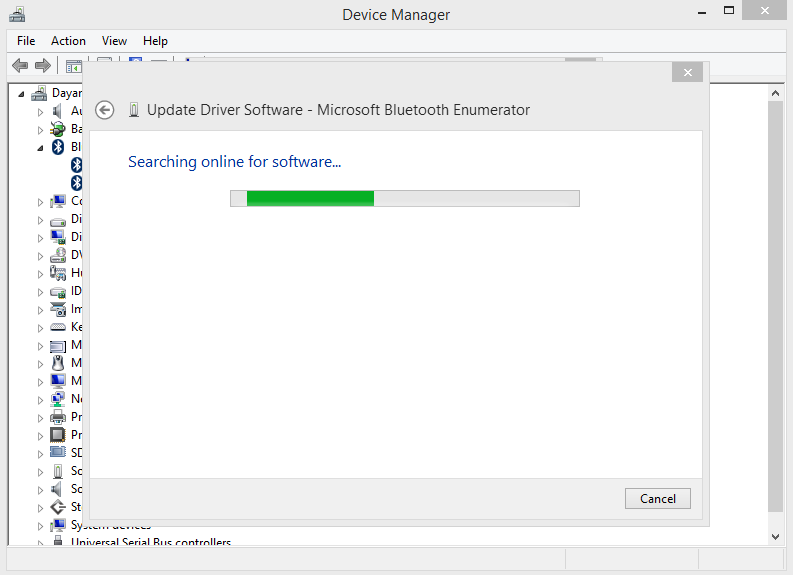Select the Imaging devices camera icon
The height and width of the screenshot is (575, 793).
(58, 309)
